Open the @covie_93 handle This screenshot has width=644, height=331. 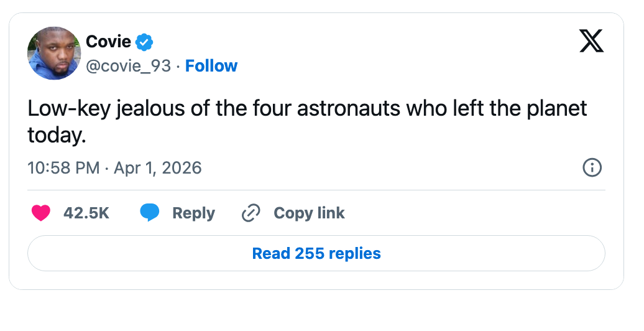[x=128, y=66]
